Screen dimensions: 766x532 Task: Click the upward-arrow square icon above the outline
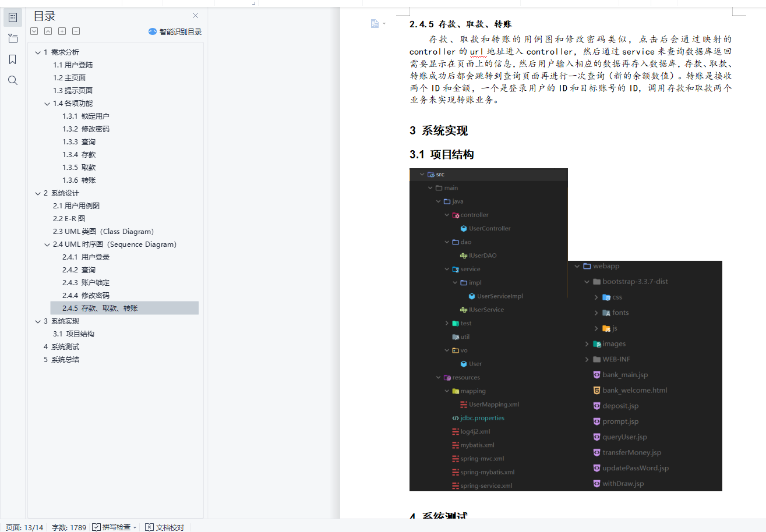(48, 31)
